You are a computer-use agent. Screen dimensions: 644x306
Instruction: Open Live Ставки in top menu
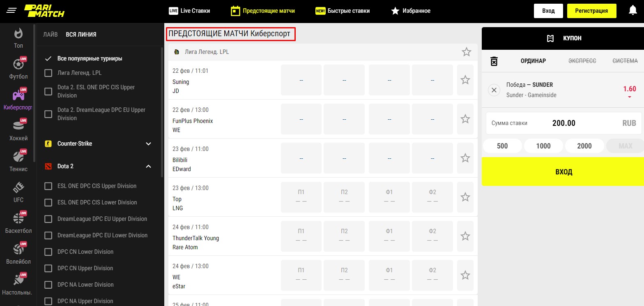(190, 11)
